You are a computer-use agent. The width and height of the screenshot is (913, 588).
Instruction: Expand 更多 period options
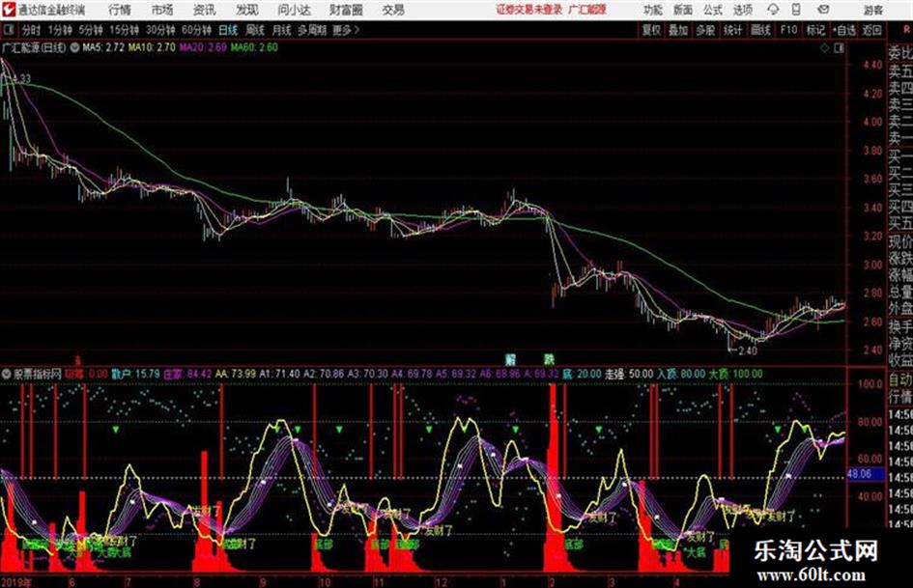(346, 30)
